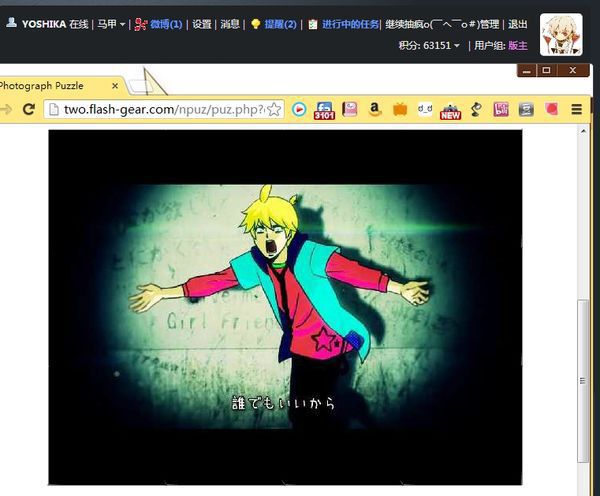Click the extension icon with NEW badge
The height and width of the screenshot is (496, 600).
click(x=450, y=110)
